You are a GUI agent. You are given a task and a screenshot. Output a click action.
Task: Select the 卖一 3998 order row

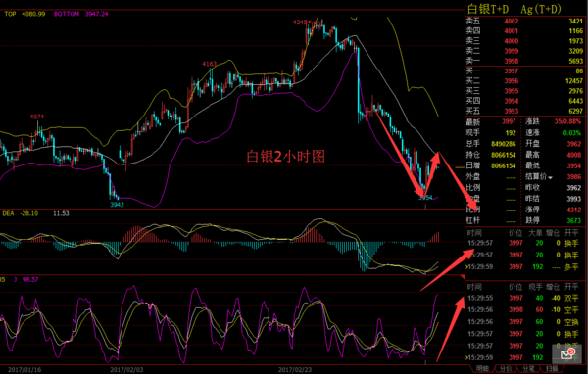coord(524,61)
